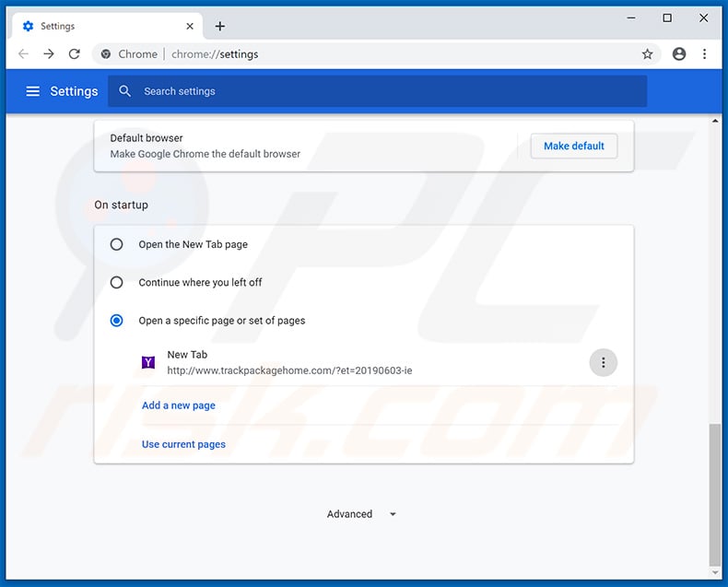
Task: Go forward with the browser forward arrow
Action: pyautogui.click(x=49, y=53)
